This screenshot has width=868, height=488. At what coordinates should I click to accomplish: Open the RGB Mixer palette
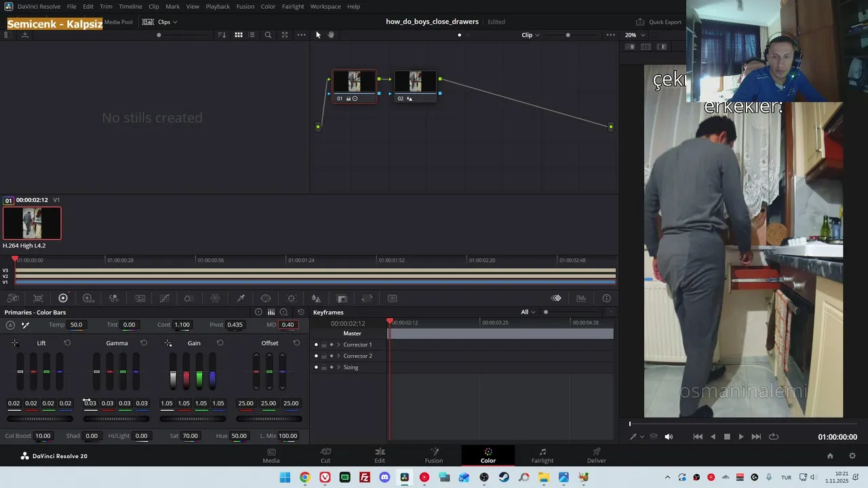click(x=113, y=298)
